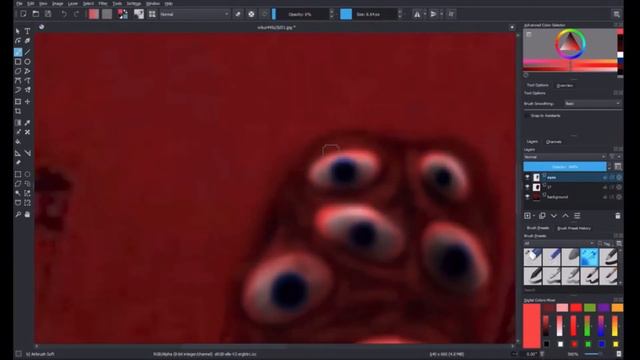
Task: Open the Filter menu
Action: point(103,3)
